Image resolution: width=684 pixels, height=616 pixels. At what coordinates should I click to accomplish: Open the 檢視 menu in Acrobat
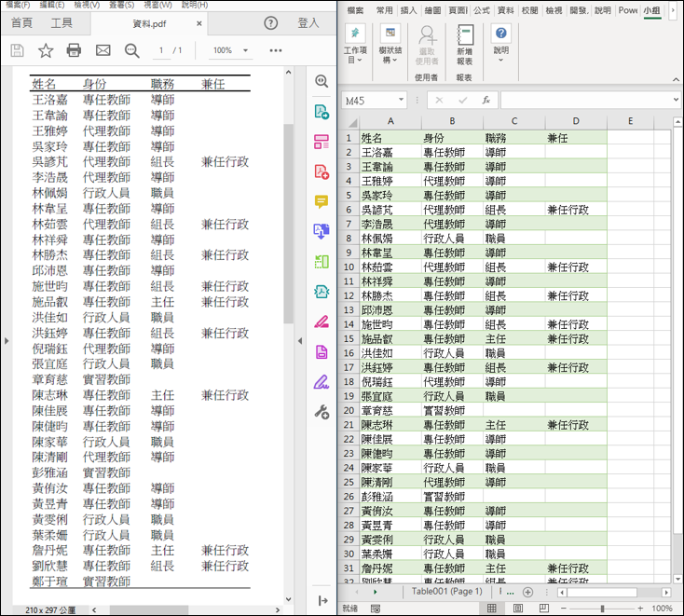pyautogui.click(x=87, y=5)
